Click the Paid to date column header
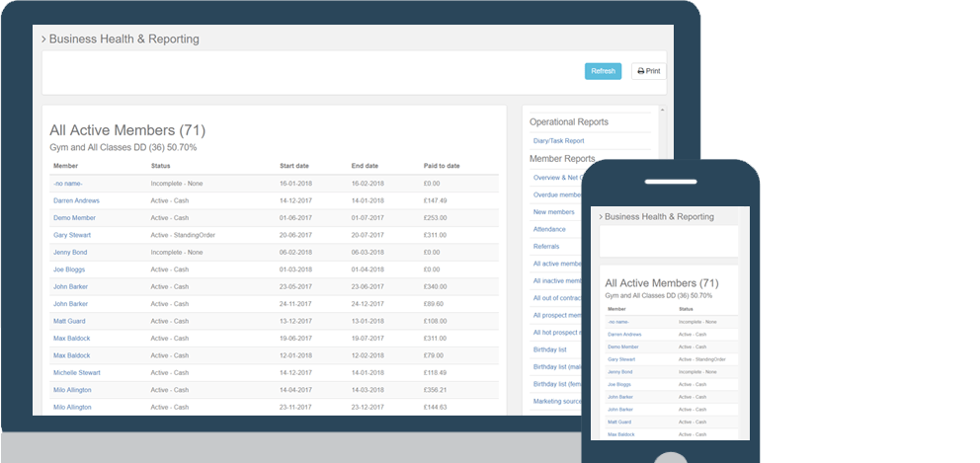This screenshot has height=463, width=980. (x=442, y=166)
